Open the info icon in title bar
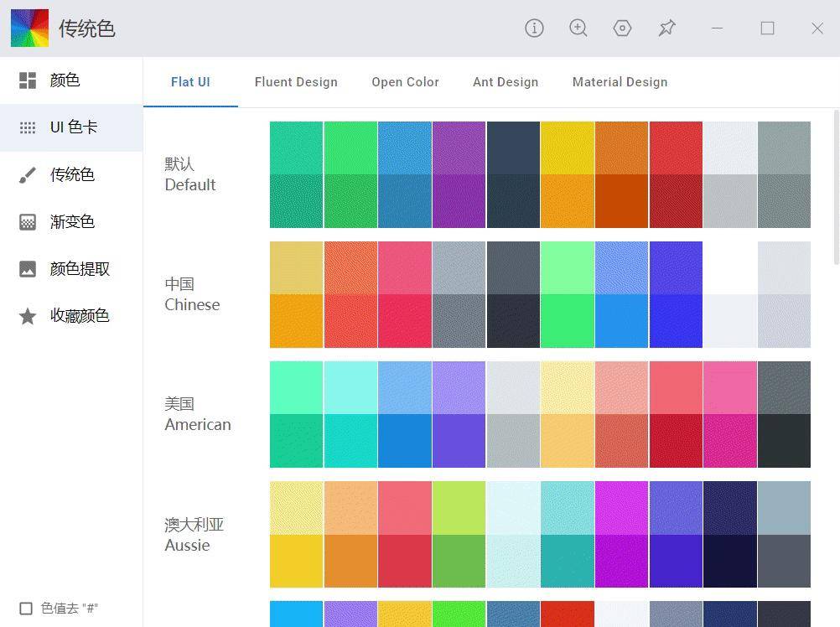Image resolution: width=840 pixels, height=627 pixels. pyautogui.click(x=534, y=28)
